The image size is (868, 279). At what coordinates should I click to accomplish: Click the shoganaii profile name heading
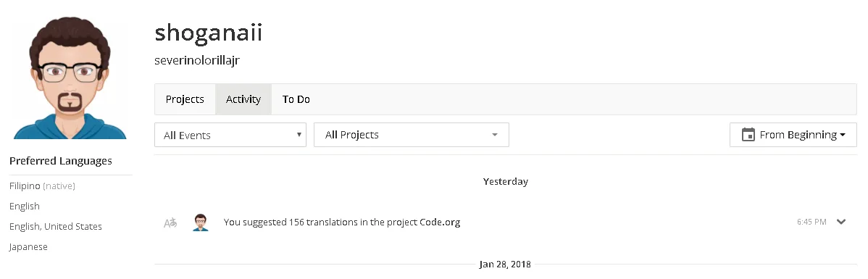click(208, 33)
